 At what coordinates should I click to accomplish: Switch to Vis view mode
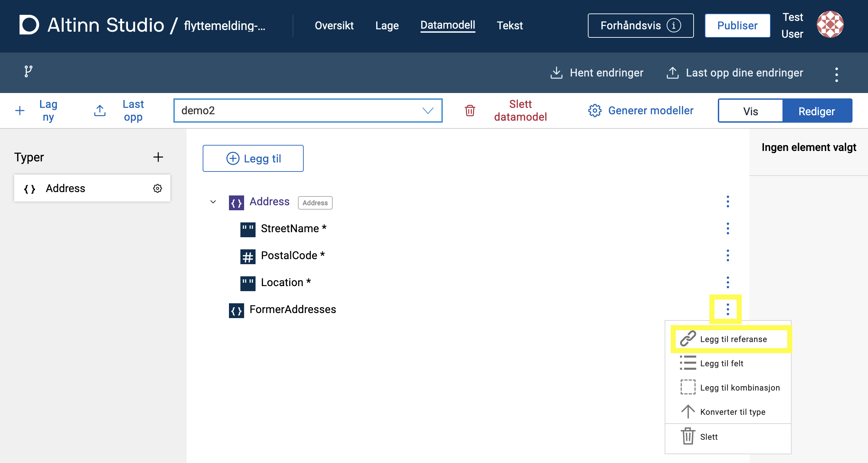[x=750, y=111]
